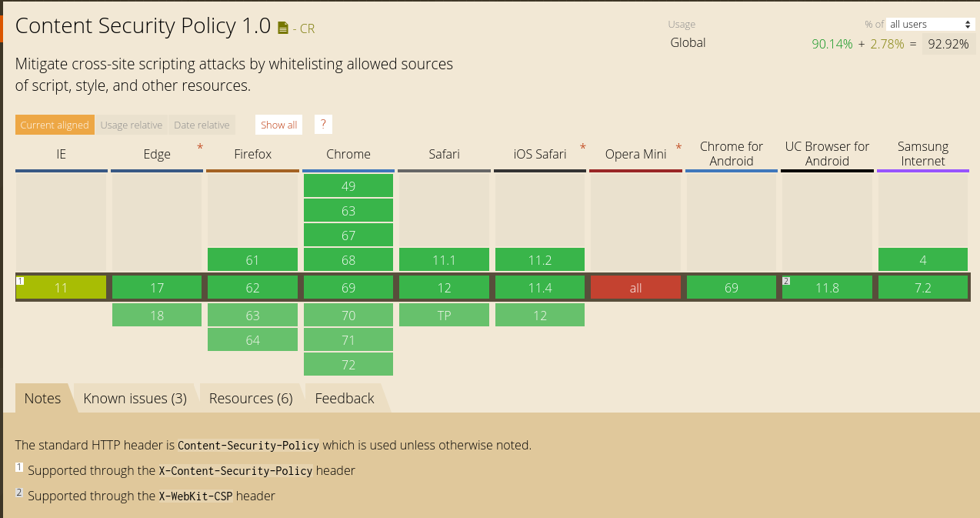Viewport: 980px width, 518px height.
Task: Select the Firefox 63 cell
Action: pyautogui.click(x=253, y=315)
